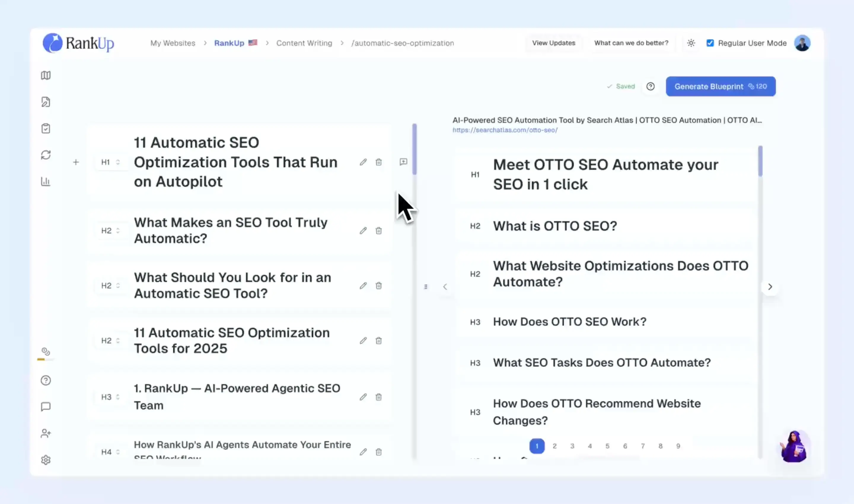This screenshot has height=504, width=854.
Task: Go to the next competitor with the right chevron
Action: [770, 287]
